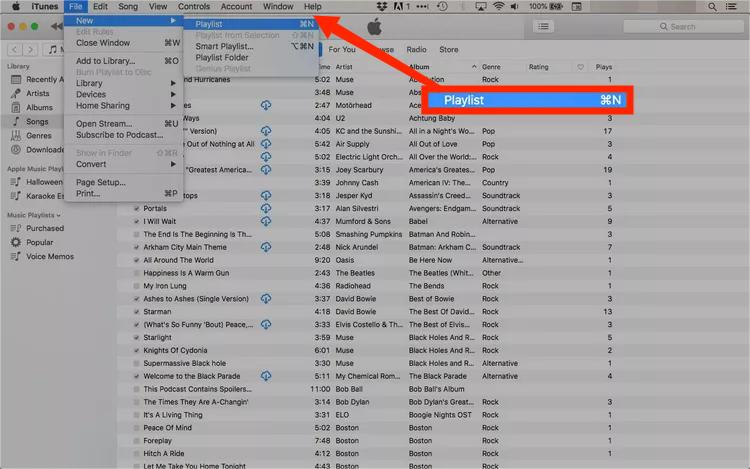Image resolution: width=750 pixels, height=469 pixels.
Task: Open the Edit menu
Action: [100, 7]
